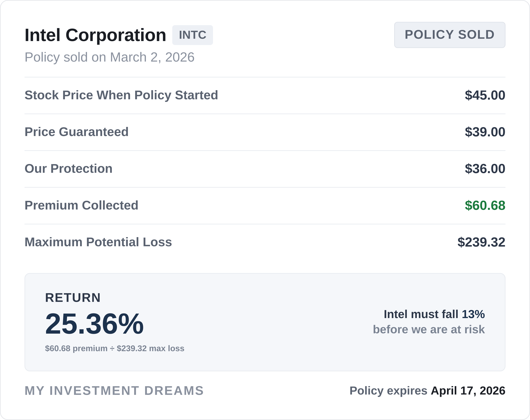Screen dimensions: 530x420
Task: Click the premium ÷ max loss formula text
Action: [x=115, y=349]
